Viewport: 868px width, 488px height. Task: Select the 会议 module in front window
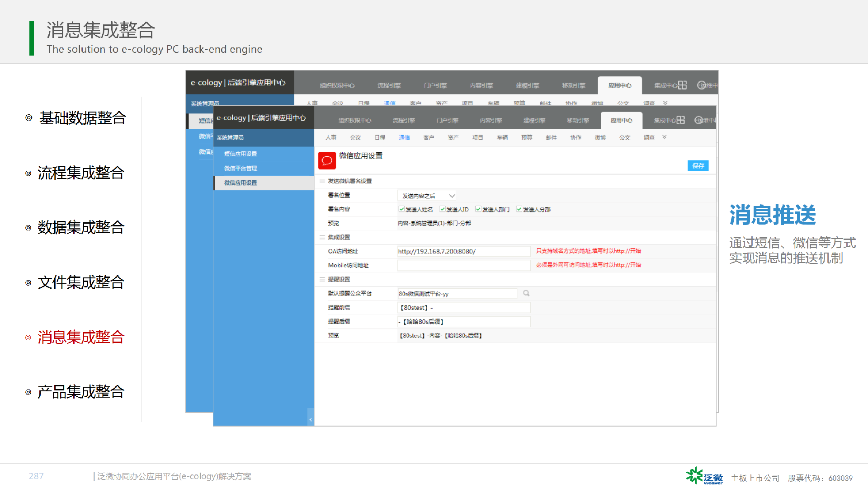click(x=355, y=137)
